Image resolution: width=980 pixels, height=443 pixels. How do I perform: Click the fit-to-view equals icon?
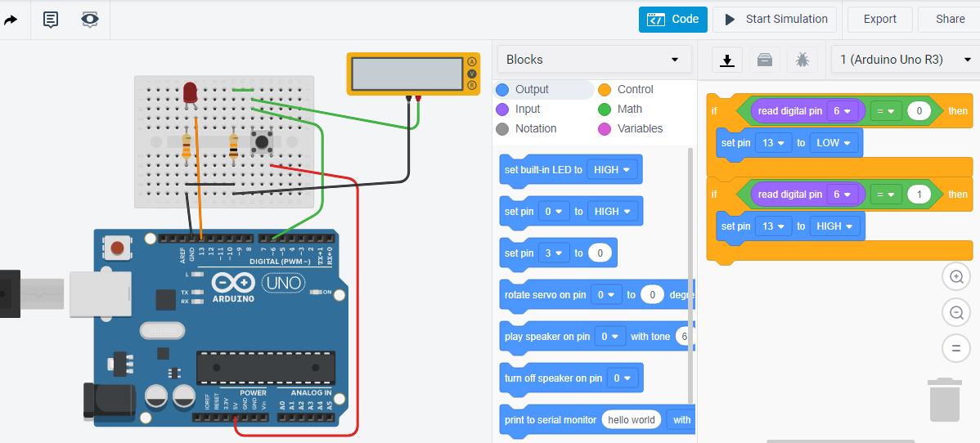click(955, 348)
